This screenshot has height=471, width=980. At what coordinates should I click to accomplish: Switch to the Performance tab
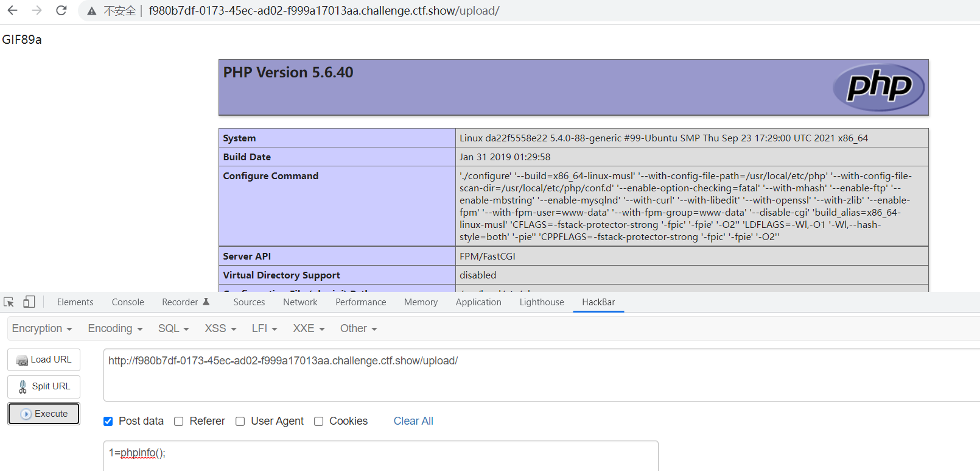[x=360, y=302]
